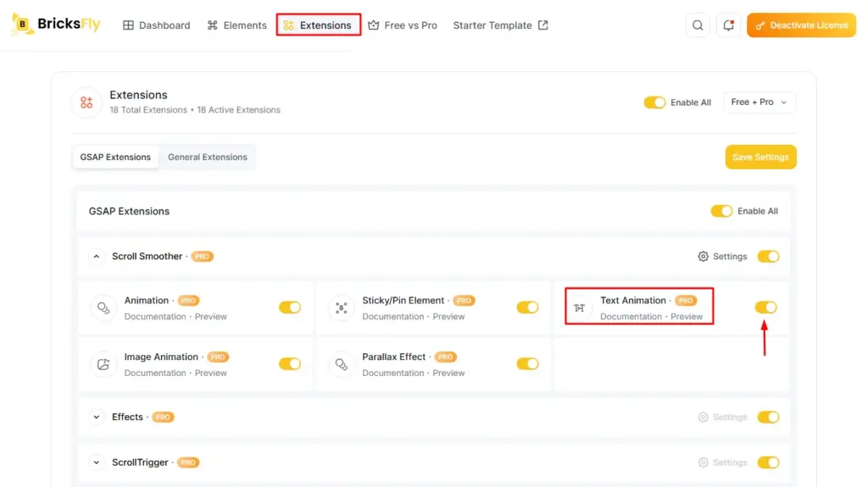This screenshot has height=487, width=868.
Task: Click the ScrollTrigger settings gear icon
Action: tap(703, 462)
